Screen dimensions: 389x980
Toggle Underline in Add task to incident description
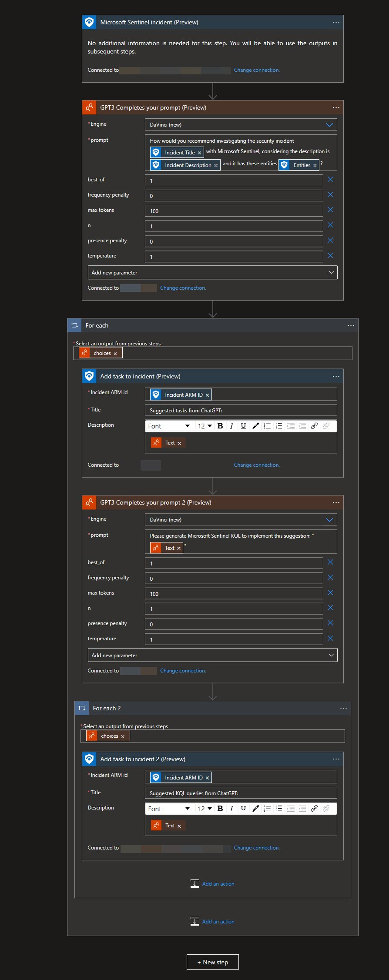243,426
